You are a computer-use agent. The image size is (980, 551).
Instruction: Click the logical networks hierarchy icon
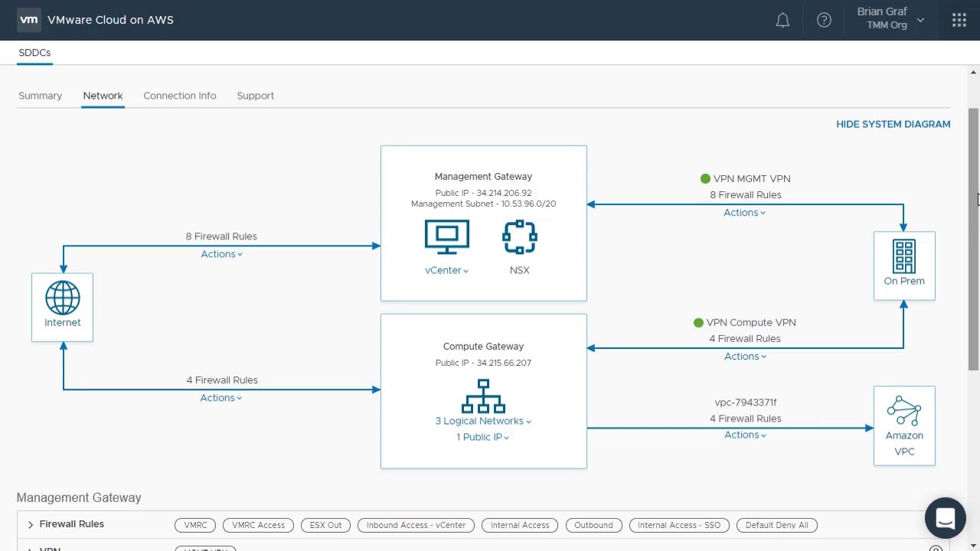pos(483,396)
